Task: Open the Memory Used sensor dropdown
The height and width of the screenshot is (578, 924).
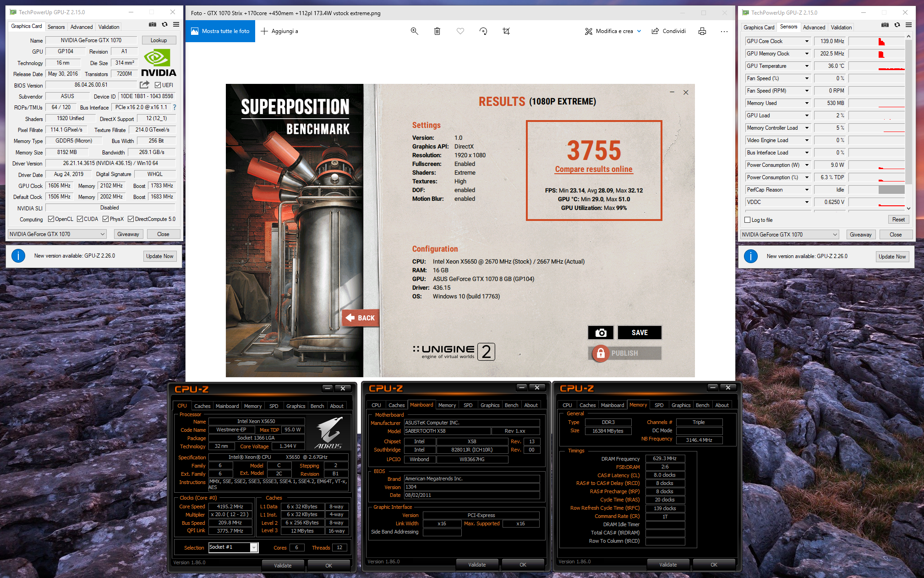Action: (x=807, y=103)
